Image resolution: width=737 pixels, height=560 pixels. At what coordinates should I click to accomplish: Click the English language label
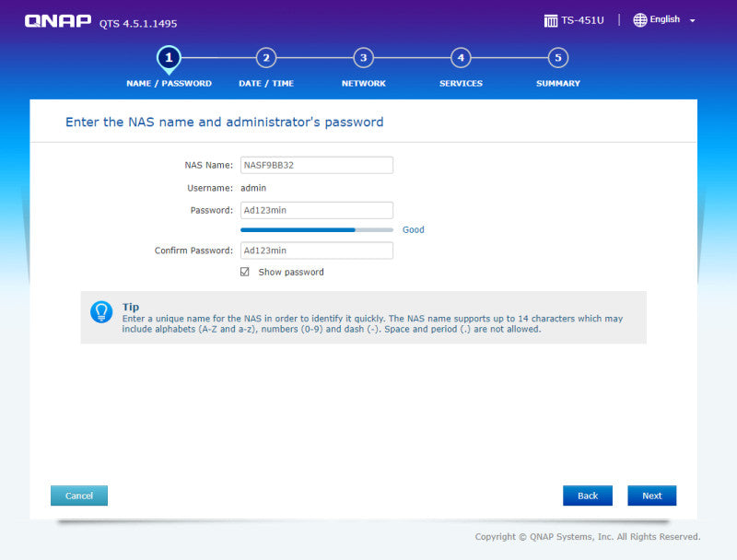point(664,19)
